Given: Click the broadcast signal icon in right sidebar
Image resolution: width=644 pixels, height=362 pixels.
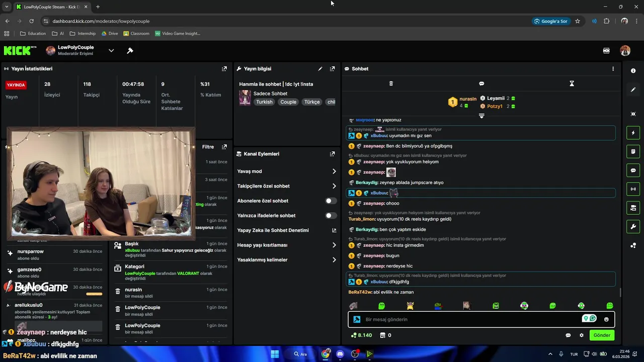Looking at the screenshot, I should (x=633, y=189).
